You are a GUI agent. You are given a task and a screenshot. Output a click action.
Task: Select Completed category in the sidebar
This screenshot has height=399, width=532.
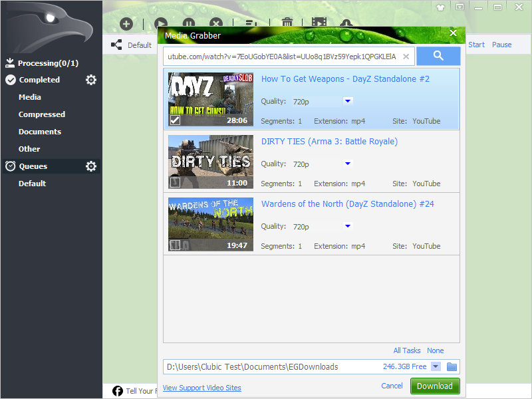39,80
